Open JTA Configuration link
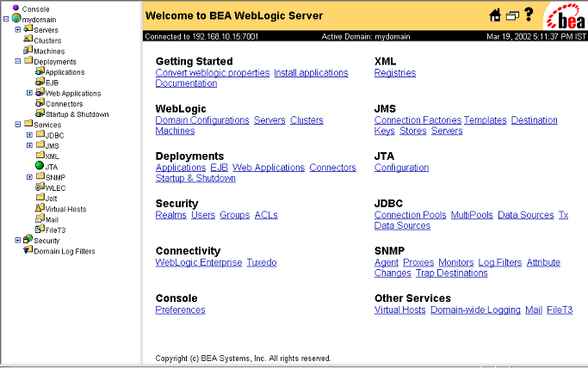Image resolution: width=588 pixels, height=368 pixels. 402,168
